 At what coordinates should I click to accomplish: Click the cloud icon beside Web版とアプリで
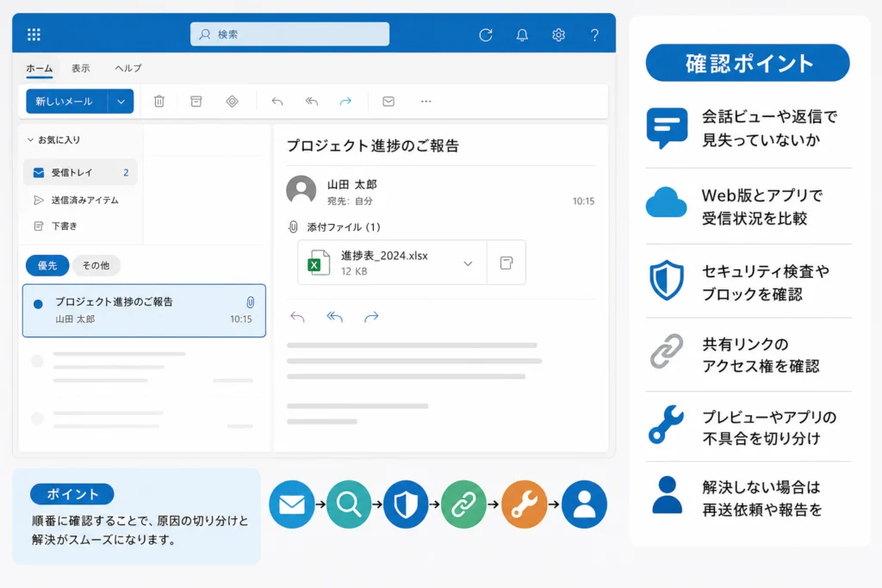(667, 202)
